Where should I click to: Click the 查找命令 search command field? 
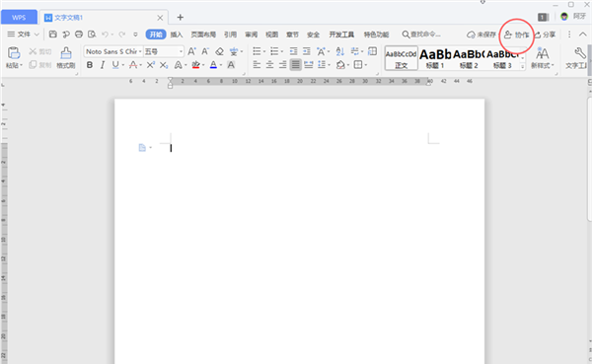point(421,35)
